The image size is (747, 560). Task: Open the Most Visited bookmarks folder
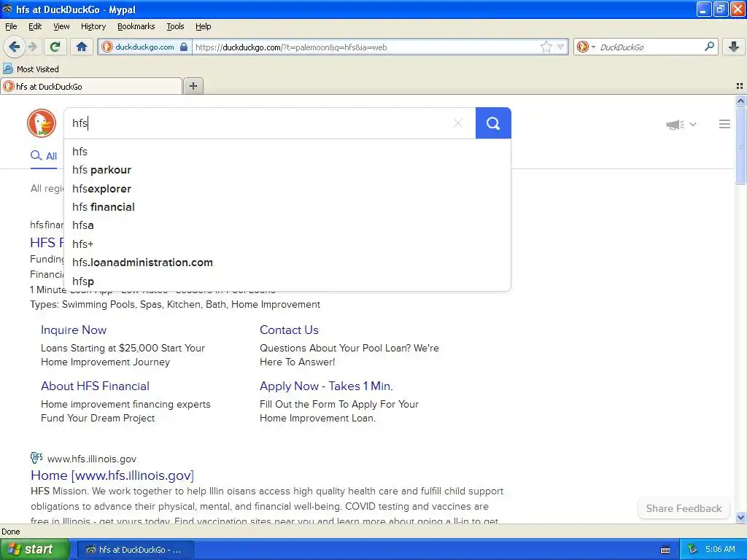tap(31, 69)
